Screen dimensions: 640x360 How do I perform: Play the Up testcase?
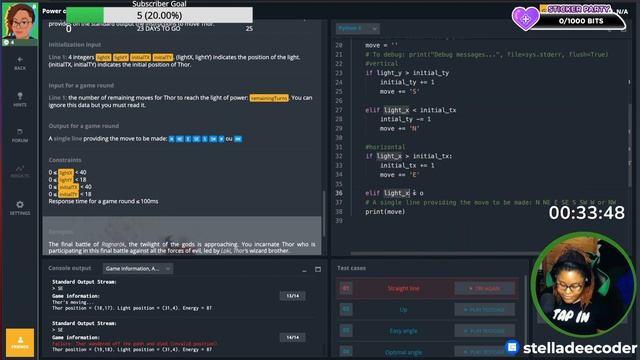click(484, 309)
